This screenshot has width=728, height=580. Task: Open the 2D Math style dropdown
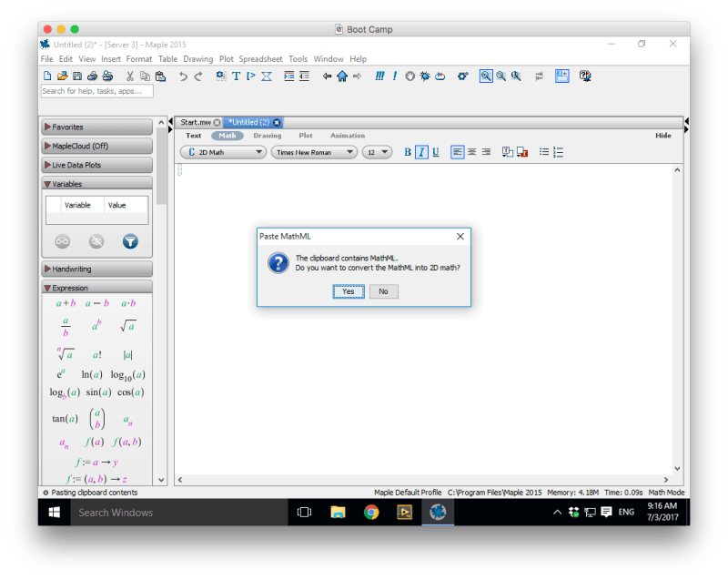click(223, 152)
